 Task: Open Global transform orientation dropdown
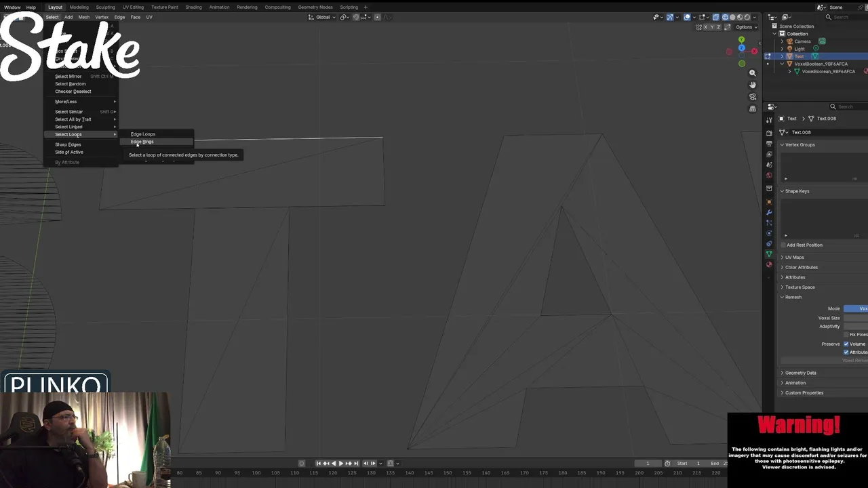coord(322,17)
